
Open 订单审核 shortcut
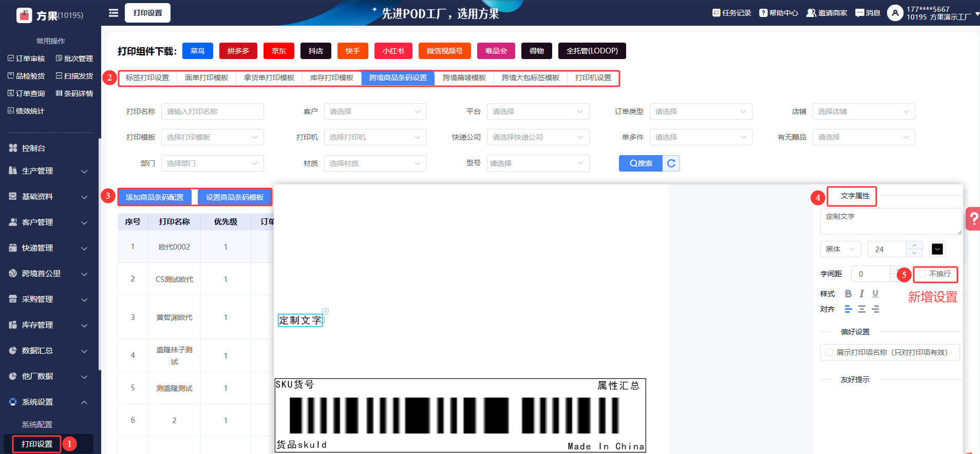26,59
